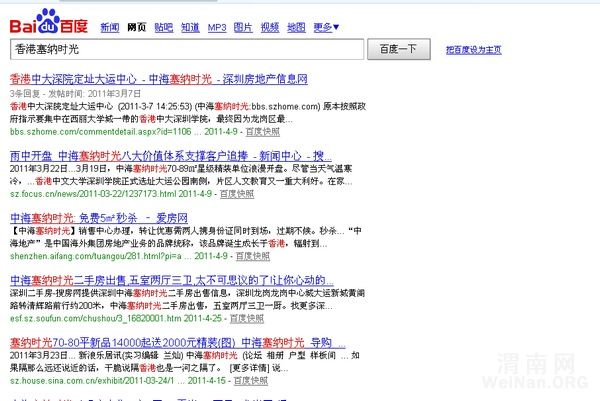Open 百度快照 for shenzhen.aifang.com result
Screen dimensions: 600x401
pyautogui.click(x=253, y=256)
